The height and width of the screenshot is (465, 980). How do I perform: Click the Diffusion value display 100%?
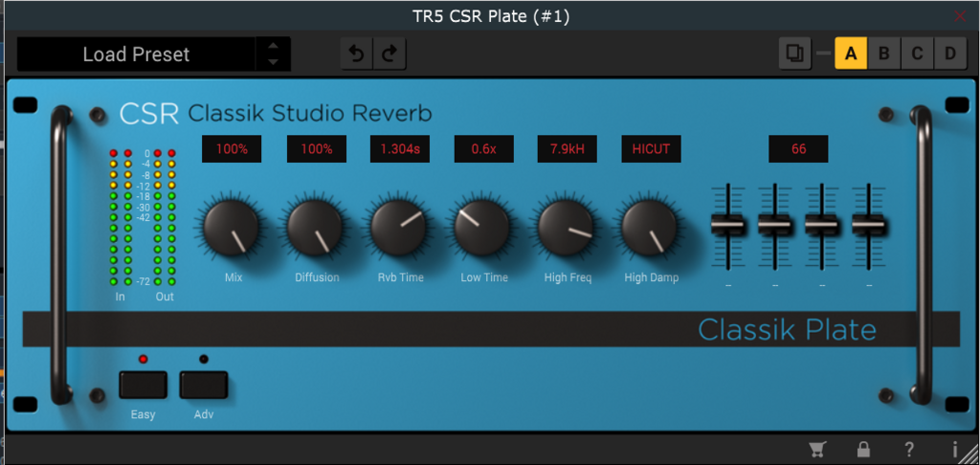click(x=316, y=149)
